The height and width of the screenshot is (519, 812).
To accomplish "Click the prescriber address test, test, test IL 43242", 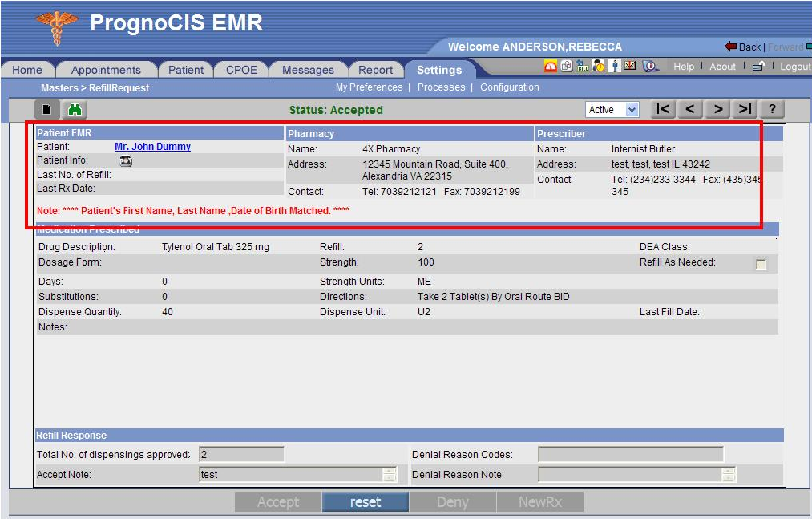I will [661, 164].
